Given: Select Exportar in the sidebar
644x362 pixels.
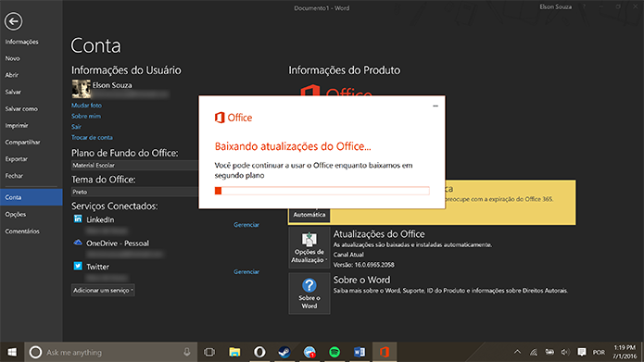Looking at the screenshot, I should click(x=16, y=159).
